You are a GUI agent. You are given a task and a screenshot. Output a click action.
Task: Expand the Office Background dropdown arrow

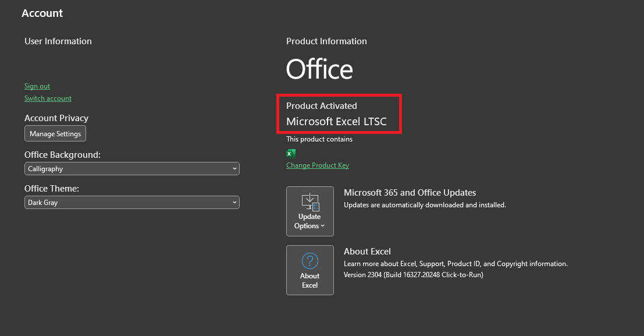(234, 169)
